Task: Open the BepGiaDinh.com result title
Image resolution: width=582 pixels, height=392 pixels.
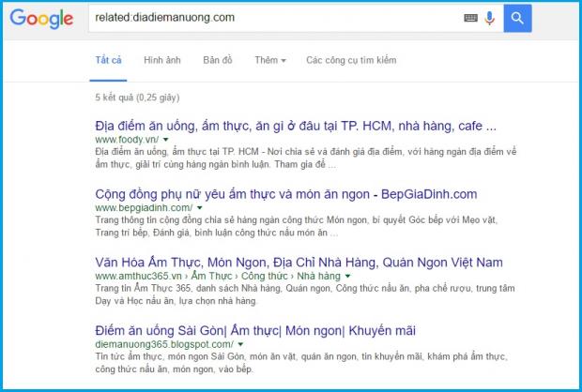Action: 285,194
